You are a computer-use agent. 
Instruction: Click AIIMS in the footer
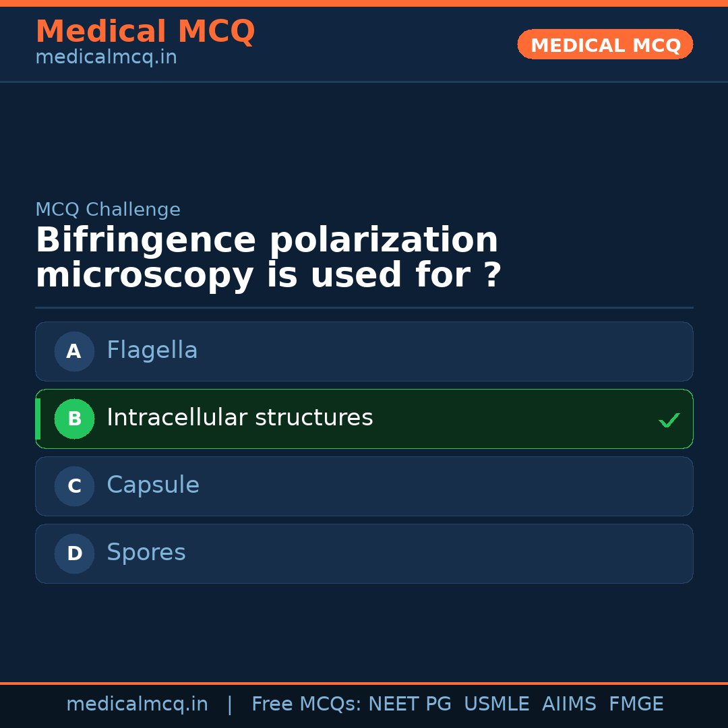tap(569, 704)
